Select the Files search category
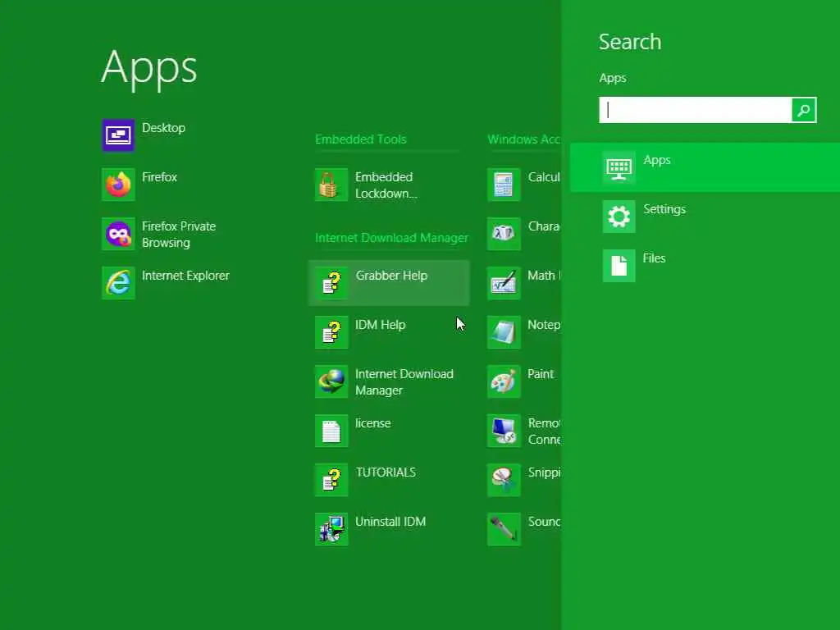The image size is (840, 630). tap(705, 266)
